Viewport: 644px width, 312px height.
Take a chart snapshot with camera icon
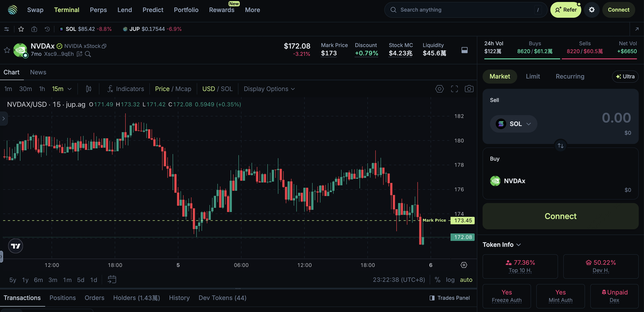point(469,89)
